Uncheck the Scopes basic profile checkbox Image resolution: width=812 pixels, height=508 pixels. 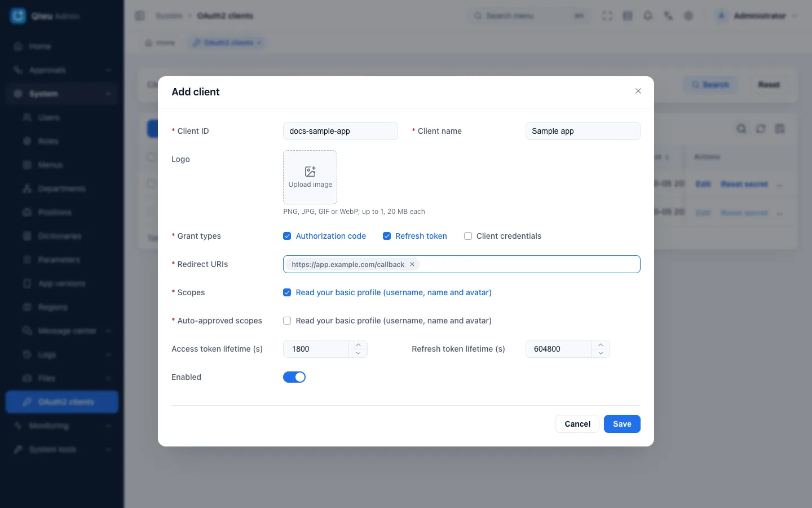click(x=287, y=292)
